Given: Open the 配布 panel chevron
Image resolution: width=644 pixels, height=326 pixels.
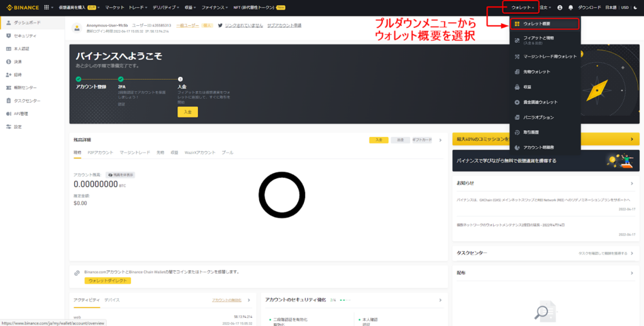Looking at the screenshot, I should tap(631, 273).
